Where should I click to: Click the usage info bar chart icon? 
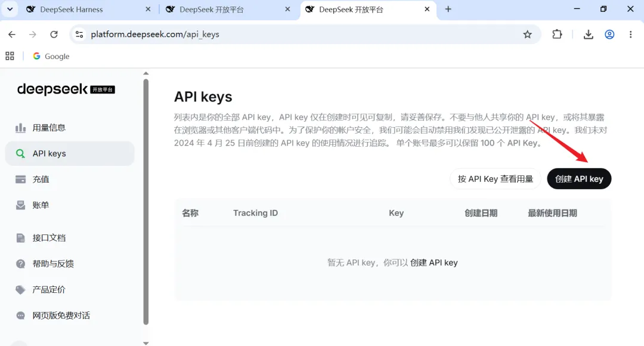[x=20, y=128]
